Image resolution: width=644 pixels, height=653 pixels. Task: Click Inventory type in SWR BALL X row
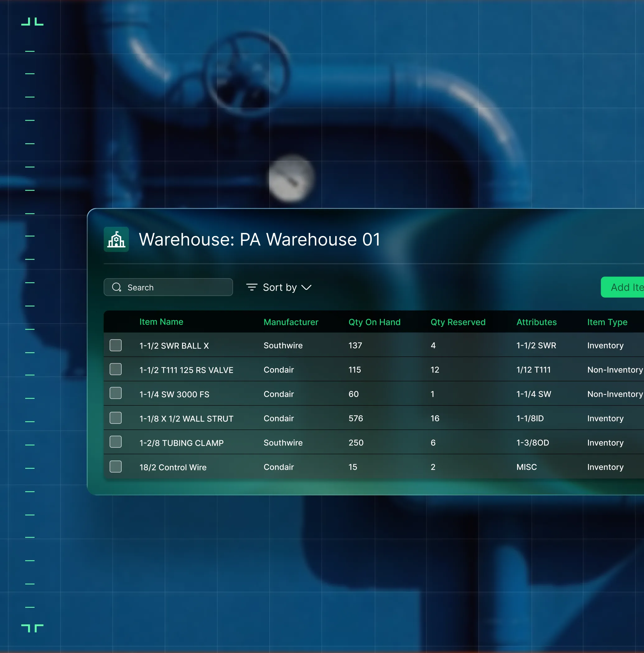click(605, 345)
